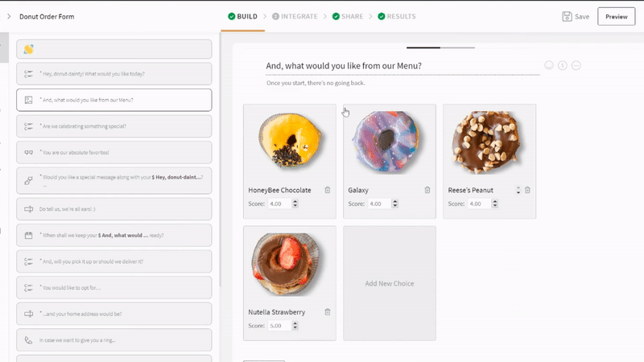The height and width of the screenshot is (362, 644).
Task: Click the Preview button
Action: coord(616,16)
